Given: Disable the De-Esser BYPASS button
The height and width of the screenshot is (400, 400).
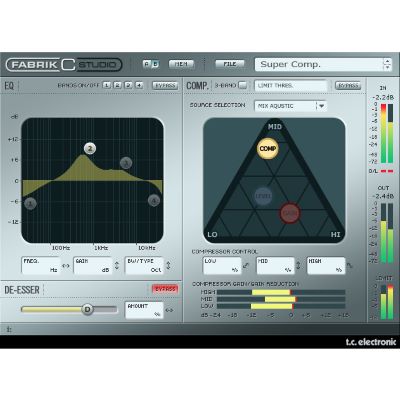Looking at the screenshot, I should [165, 289].
